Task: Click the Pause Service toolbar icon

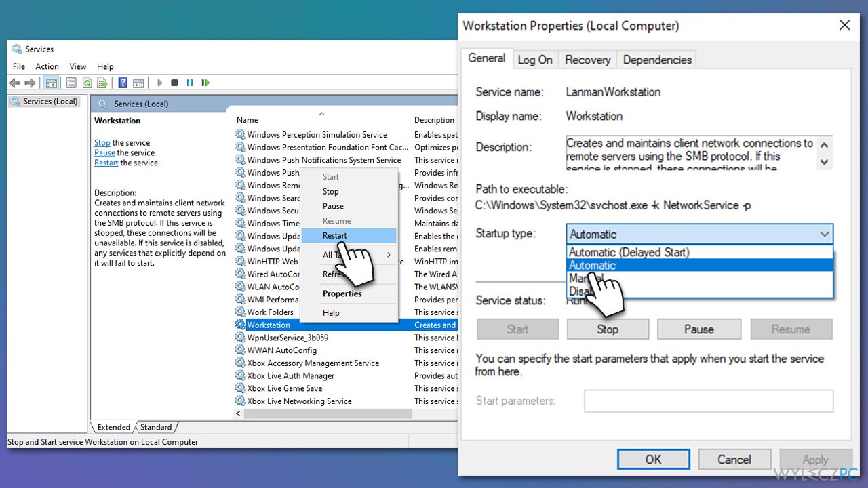Action: tap(190, 83)
